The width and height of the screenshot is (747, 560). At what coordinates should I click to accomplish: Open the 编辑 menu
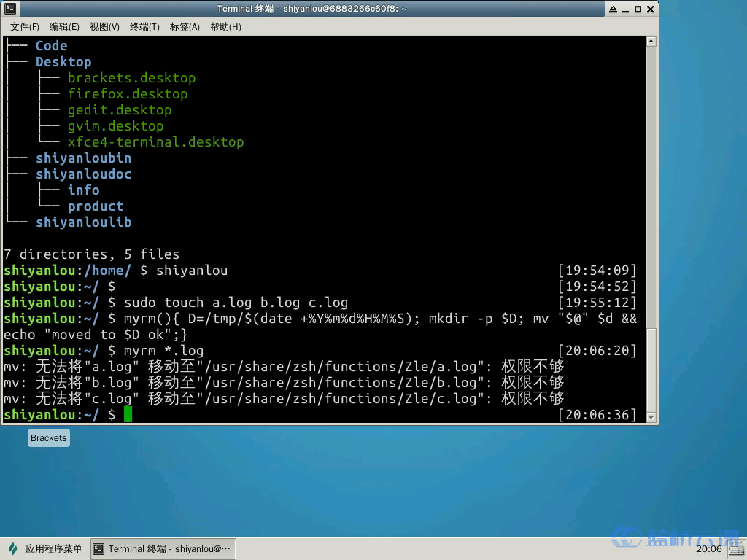[x=62, y=27]
